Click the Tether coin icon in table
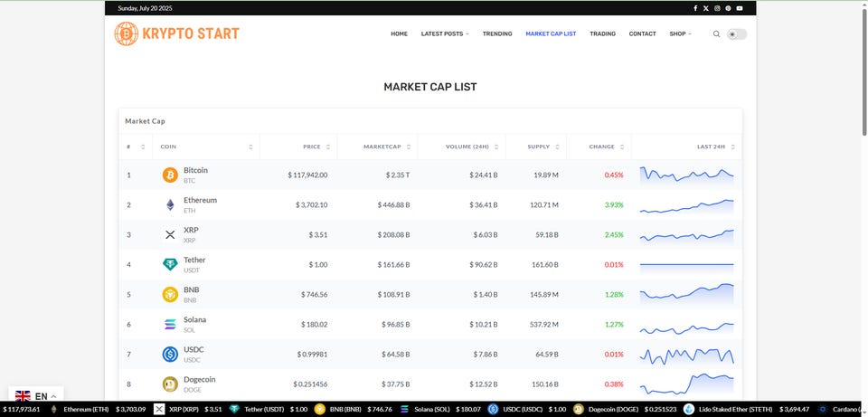The image size is (868, 417). pyautogui.click(x=170, y=265)
